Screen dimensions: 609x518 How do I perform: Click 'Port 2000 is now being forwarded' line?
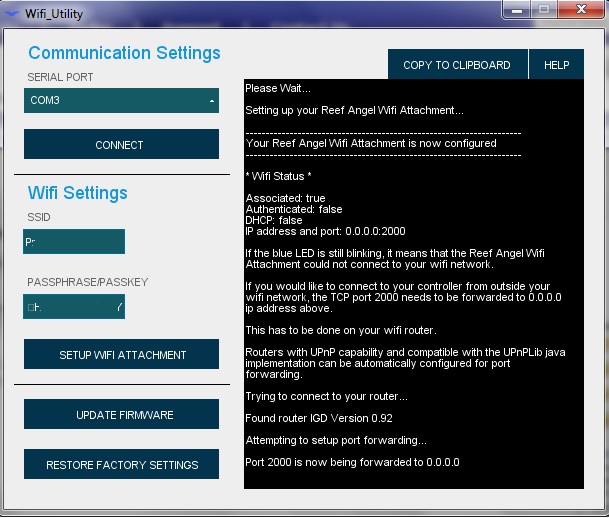(x=352, y=462)
